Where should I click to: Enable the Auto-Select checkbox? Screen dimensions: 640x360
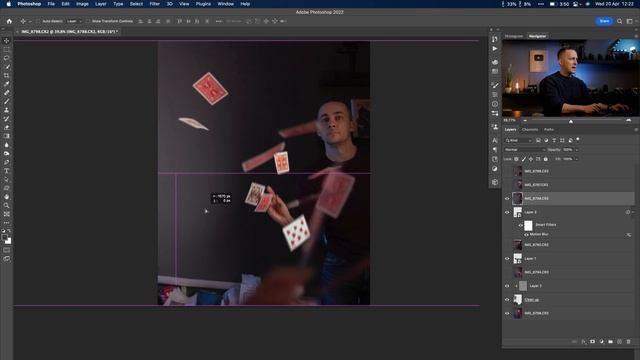pyautogui.click(x=38, y=21)
